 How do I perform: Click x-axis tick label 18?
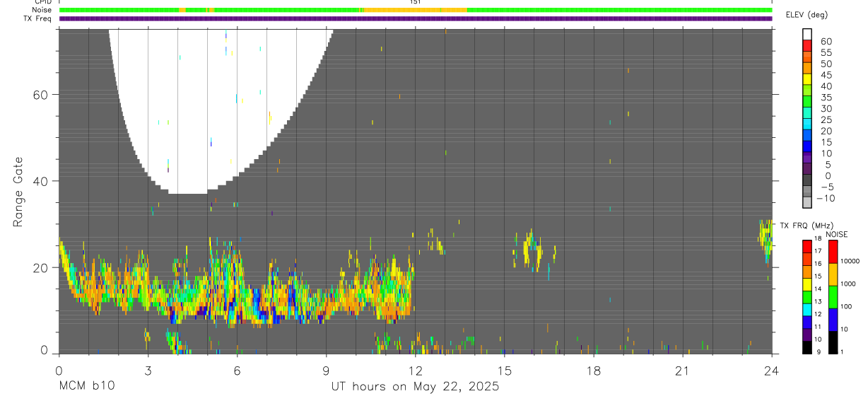tap(593, 370)
